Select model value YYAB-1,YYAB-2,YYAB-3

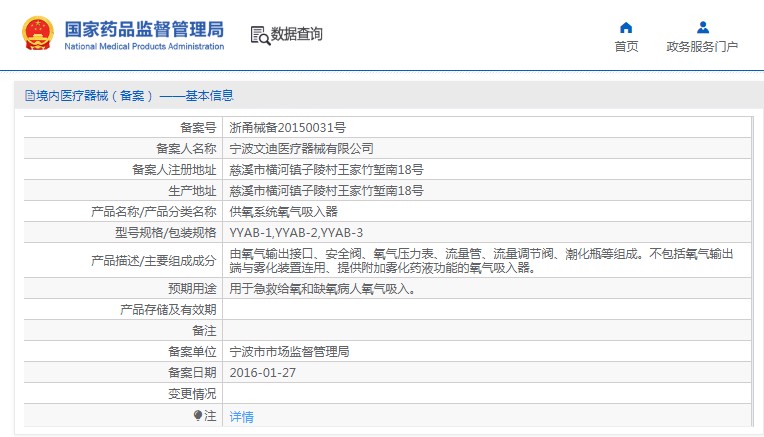[x=296, y=233]
